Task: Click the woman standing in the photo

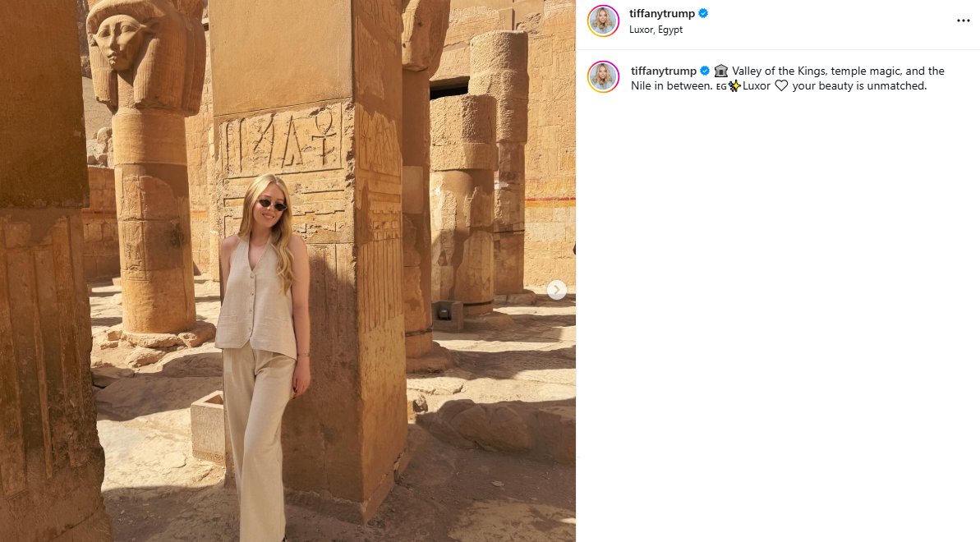Action: (x=263, y=356)
